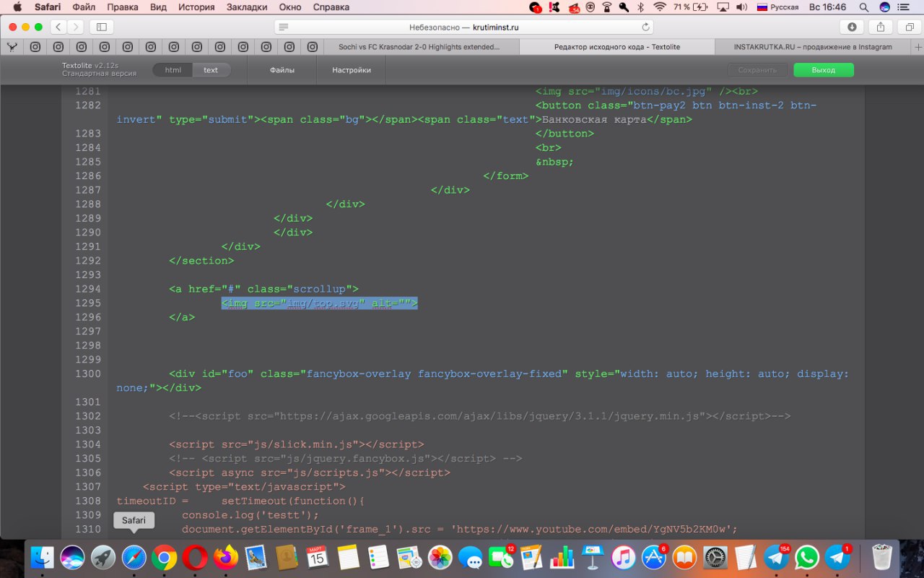This screenshot has height=578, width=924.
Task: Open Keynote from the Dock
Action: point(593,557)
